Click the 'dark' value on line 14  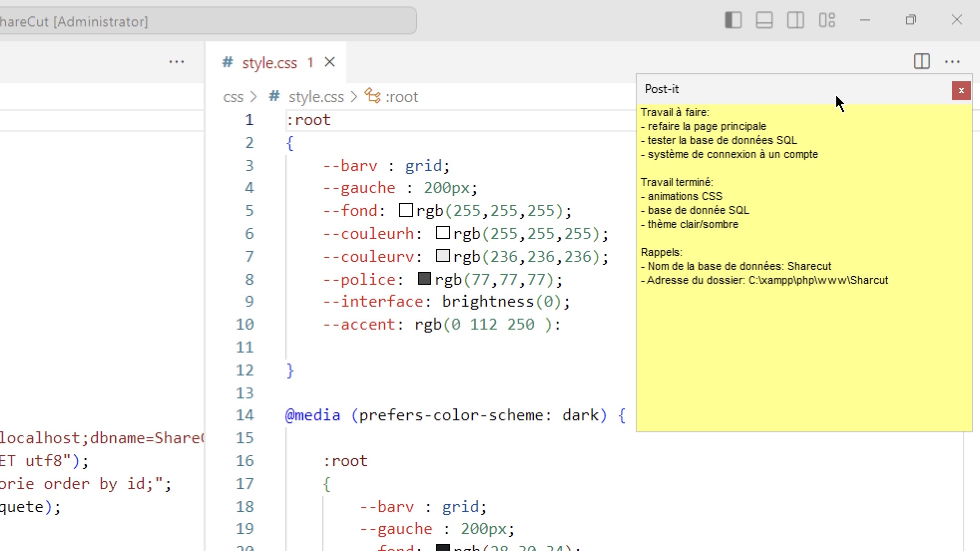pyautogui.click(x=580, y=415)
